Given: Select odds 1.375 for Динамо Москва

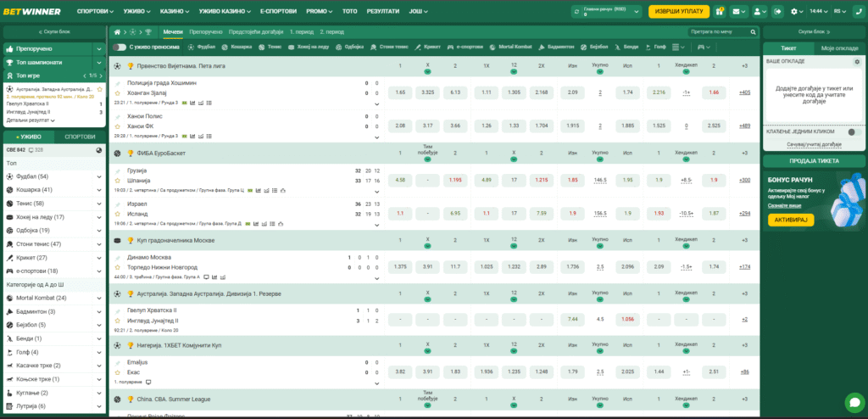Looking at the screenshot, I should click(x=400, y=267).
